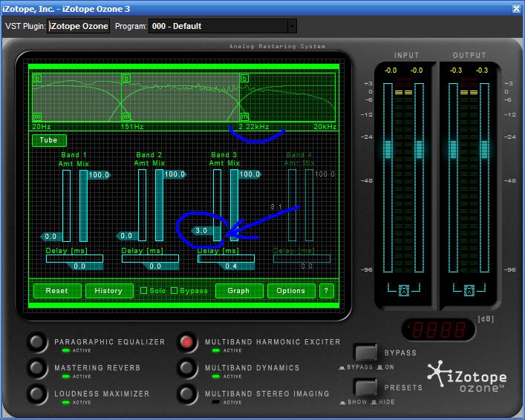Image resolution: width=525 pixels, height=420 pixels.
Task: Click the link icon below input meter
Action: tap(404, 289)
